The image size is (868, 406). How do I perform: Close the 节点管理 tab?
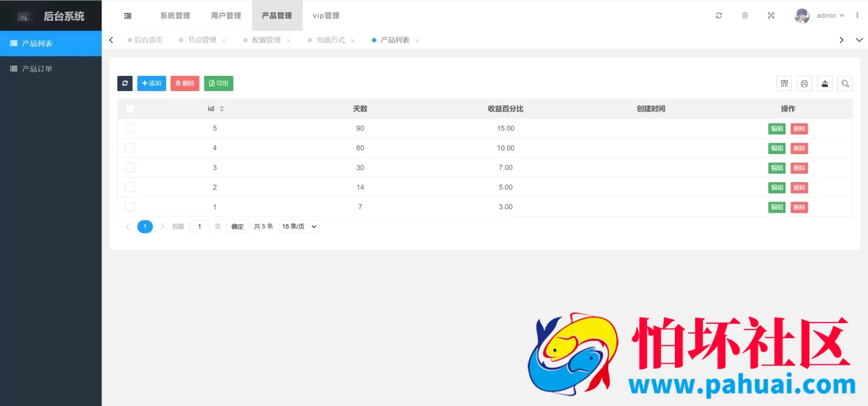coord(224,41)
